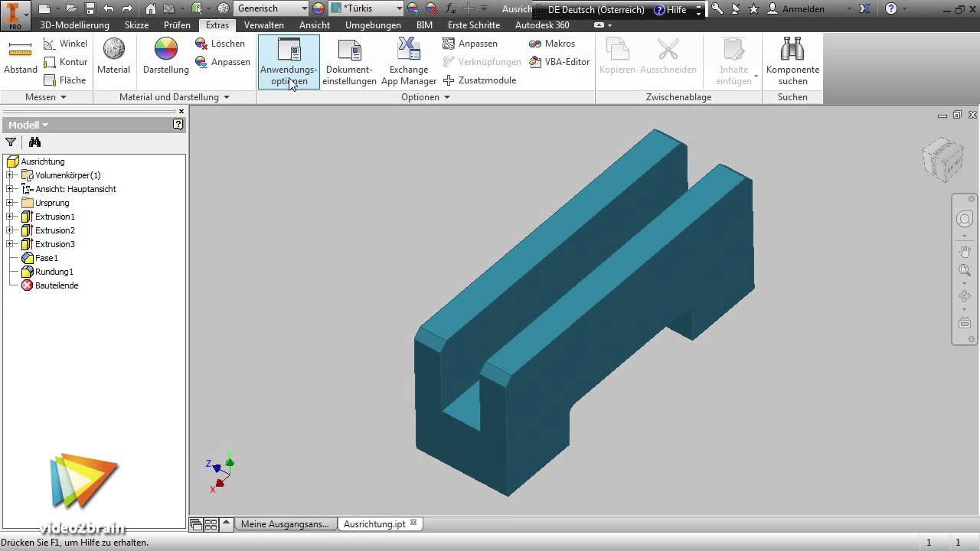Open the VBA-Editor
The image size is (980, 551).
pyautogui.click(x=560, y=62)
